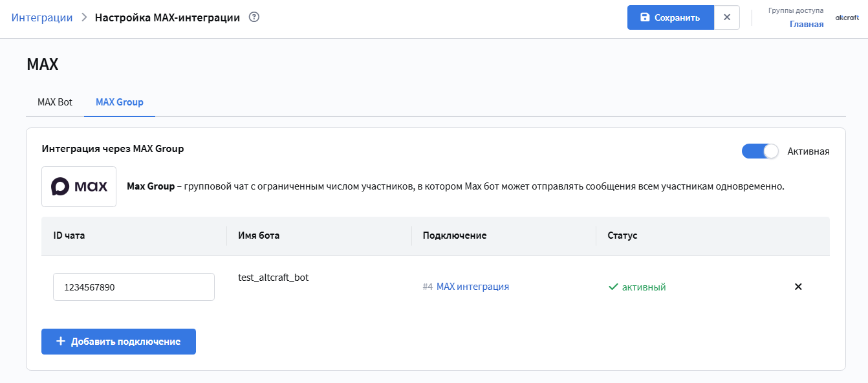The image size is (868, 383).
Task: Click the Имя бота column header
Action: [259, 235]
